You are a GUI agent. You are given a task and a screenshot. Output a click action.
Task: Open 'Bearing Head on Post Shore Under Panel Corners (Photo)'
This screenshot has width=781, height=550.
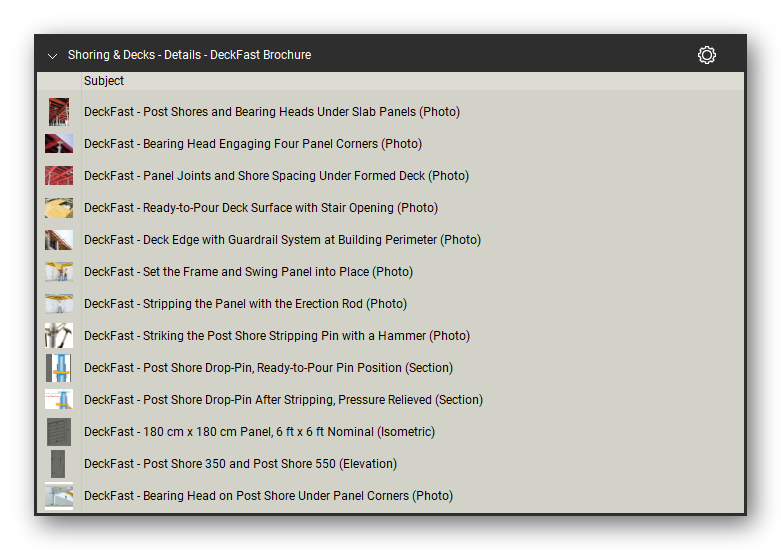pyautogui.click(x=268, y=496)
